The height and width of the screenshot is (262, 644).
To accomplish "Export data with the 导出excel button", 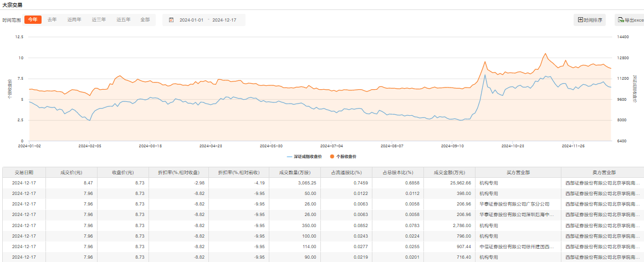I will click(630, 20).
